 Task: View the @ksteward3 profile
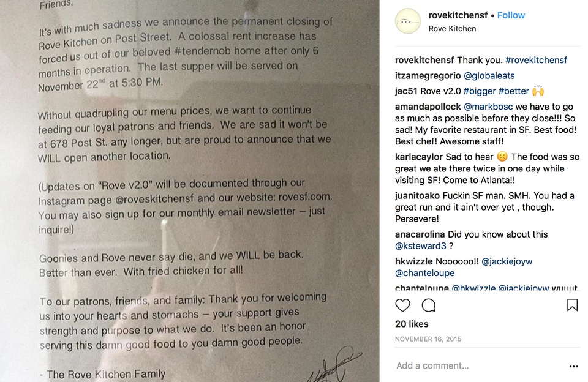[420, 246]
